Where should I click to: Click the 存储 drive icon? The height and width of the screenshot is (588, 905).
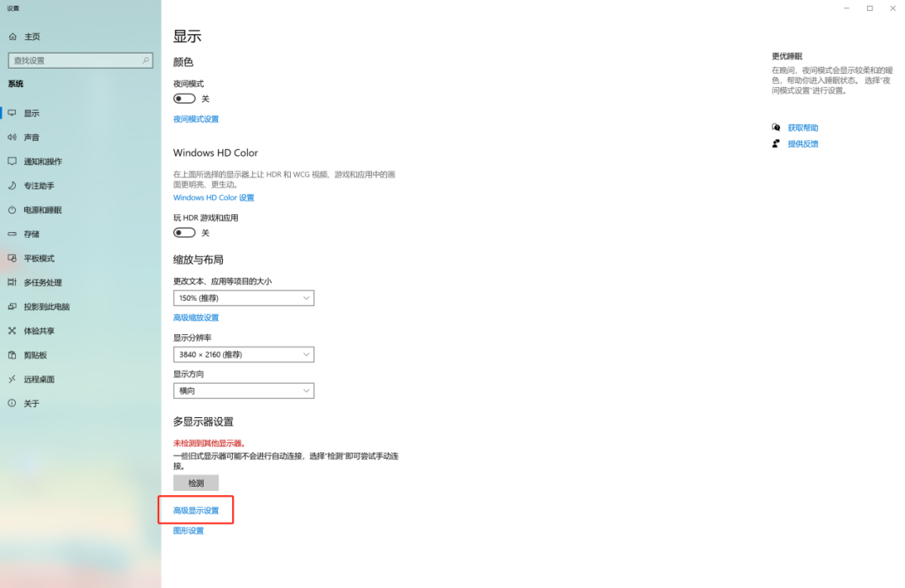tap(12, 234)
